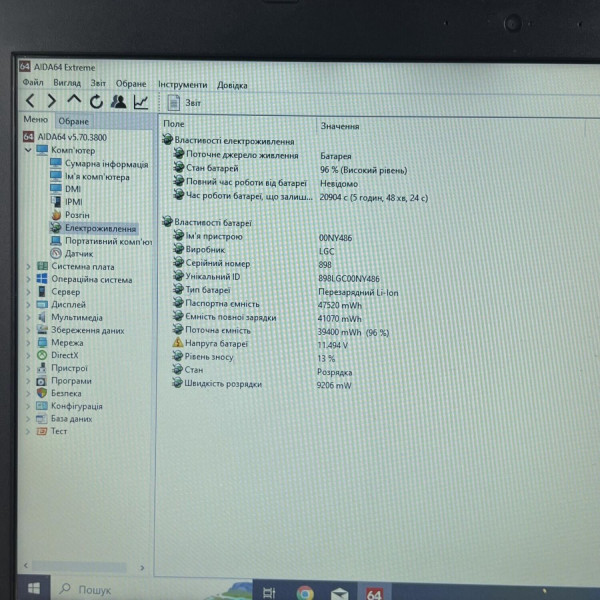Refresh the page with the circular arrow icon
This screenshot has height=600, width=600.
(96, 101)
